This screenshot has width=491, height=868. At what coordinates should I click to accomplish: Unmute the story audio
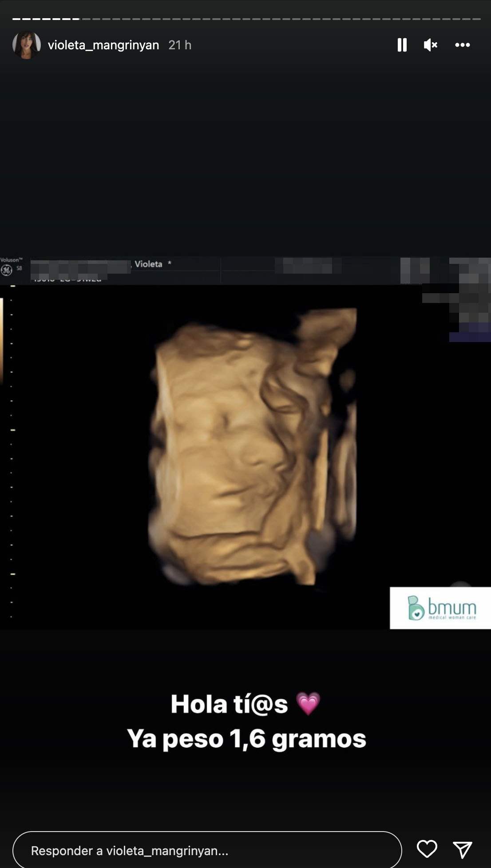(430, 45)
